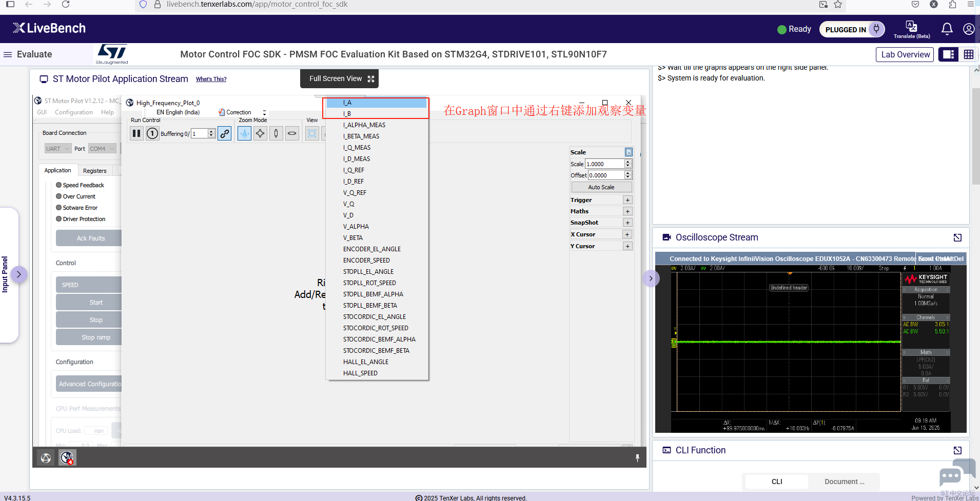Open the notifications bell icon

[947, 29]
